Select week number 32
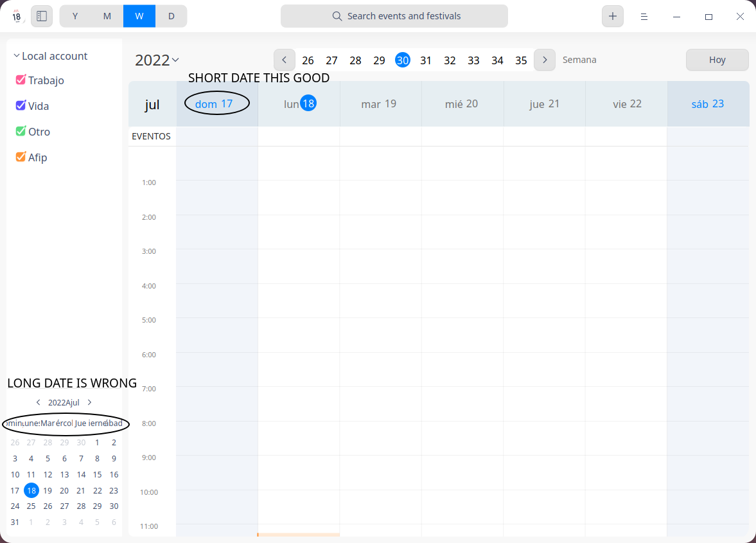The height and width of the screenshot is (543, 756). [x=450, y=60]
